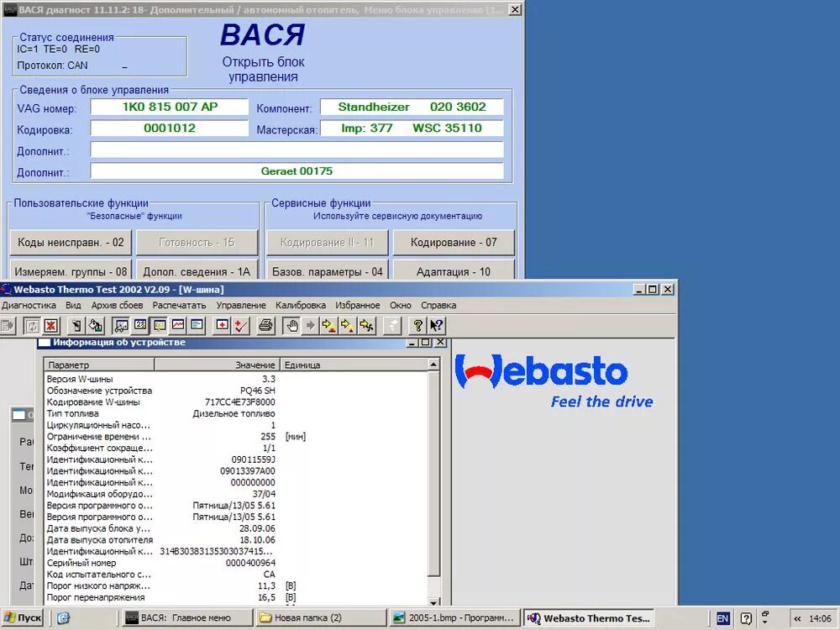Click the leftmost document export toolbar icon
The height and width of the screenshot is (630, 840).
pyautogui.click(x=7, y=325)
